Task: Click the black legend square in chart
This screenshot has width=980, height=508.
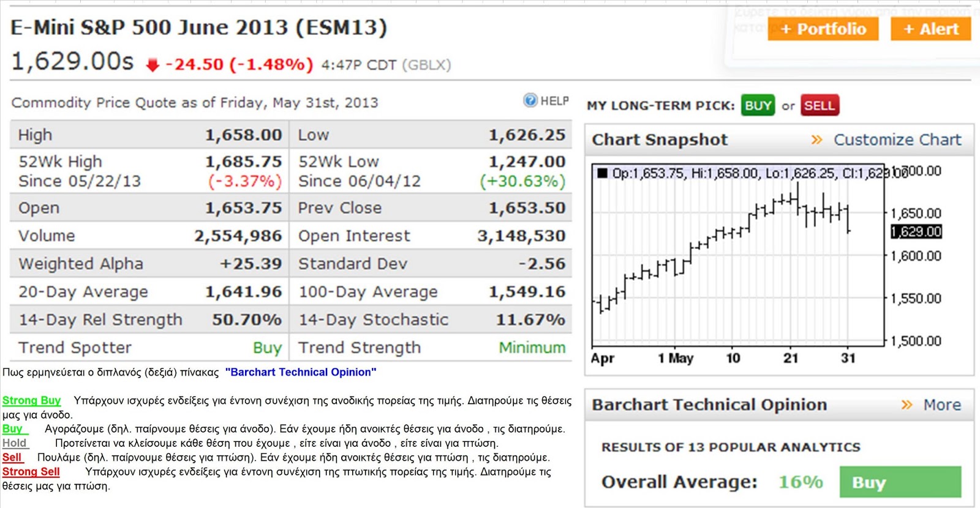Action: pos(603,173)
